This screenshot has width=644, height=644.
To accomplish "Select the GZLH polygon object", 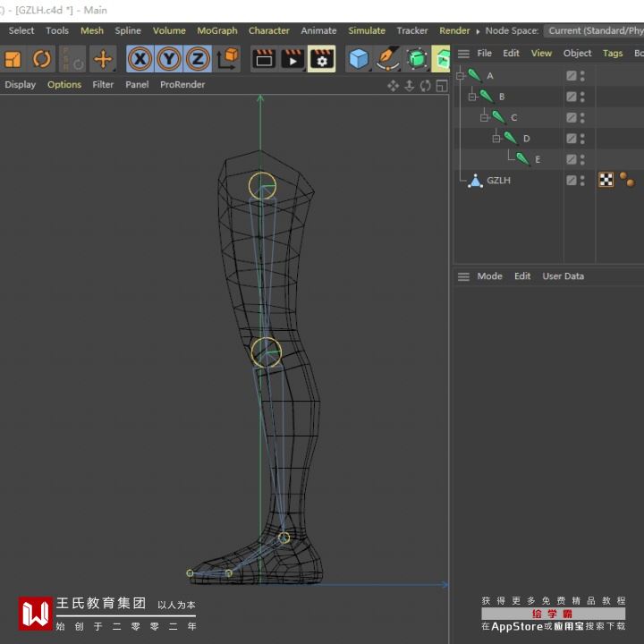I will coord(498,181).
